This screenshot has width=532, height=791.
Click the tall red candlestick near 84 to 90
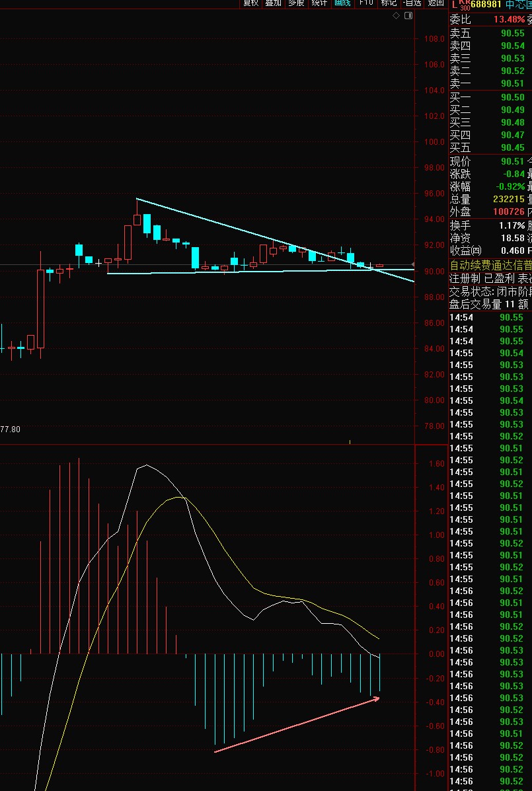point(41,309)
